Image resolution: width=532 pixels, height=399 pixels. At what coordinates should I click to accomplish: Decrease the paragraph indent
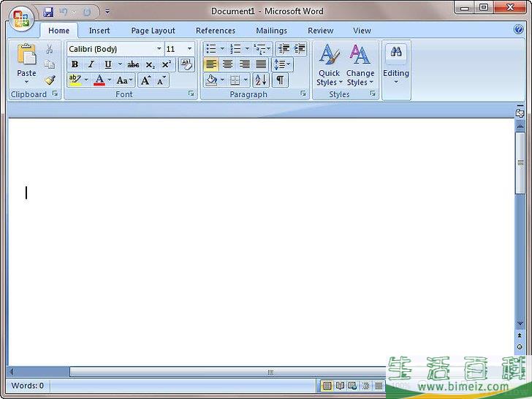(284, 49)
